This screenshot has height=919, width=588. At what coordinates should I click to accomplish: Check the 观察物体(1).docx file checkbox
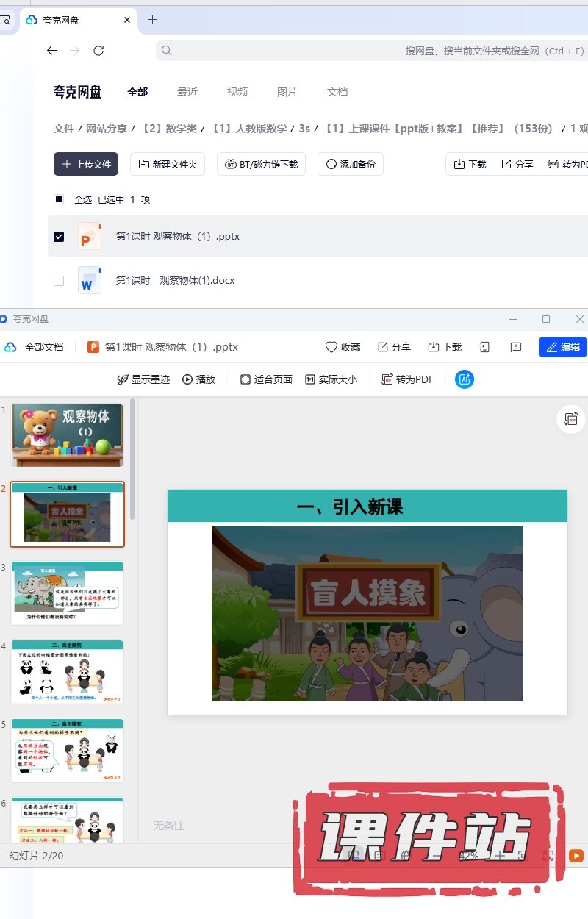(x=59, y=280)
